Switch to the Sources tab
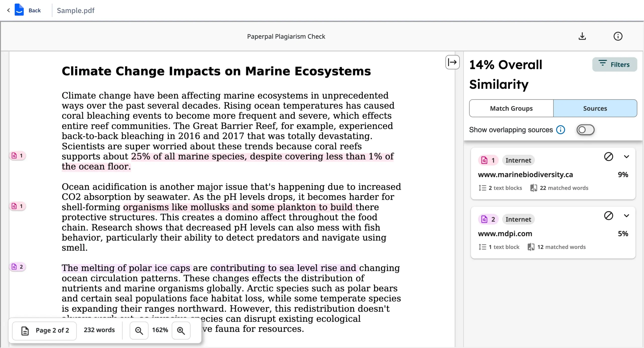This screenshot has height=348, width=644. click(595, 108)
